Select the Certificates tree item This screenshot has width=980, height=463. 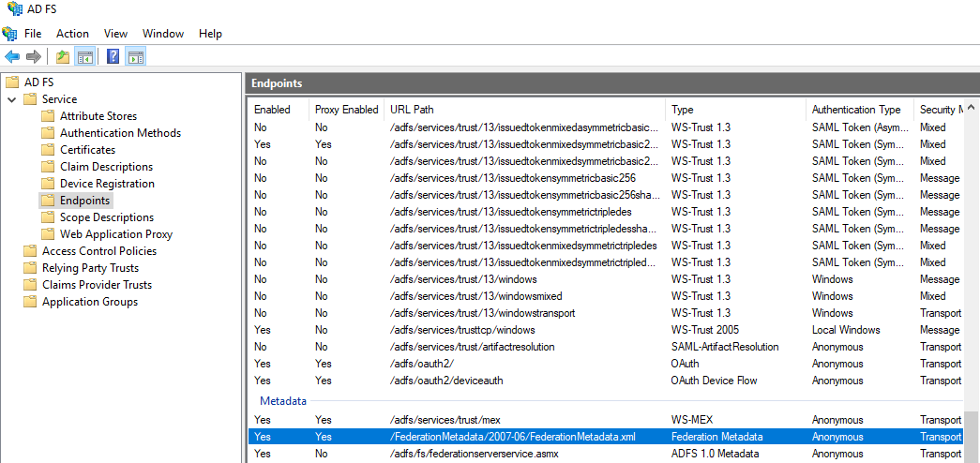click(x=87, y=149)
